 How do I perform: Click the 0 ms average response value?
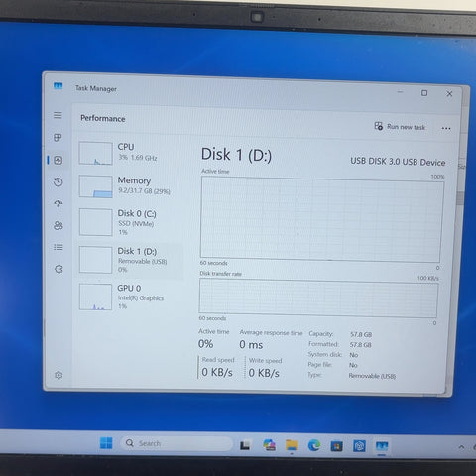coord(251,345)
